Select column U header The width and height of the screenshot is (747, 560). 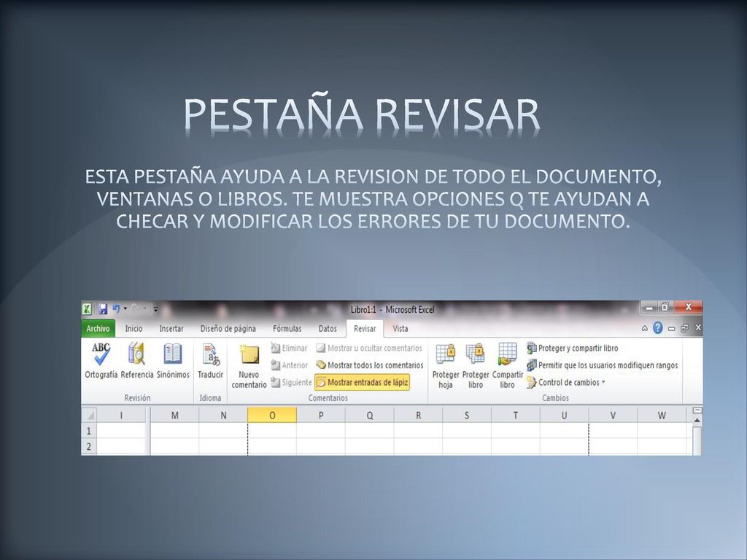(x=564, y=415)
